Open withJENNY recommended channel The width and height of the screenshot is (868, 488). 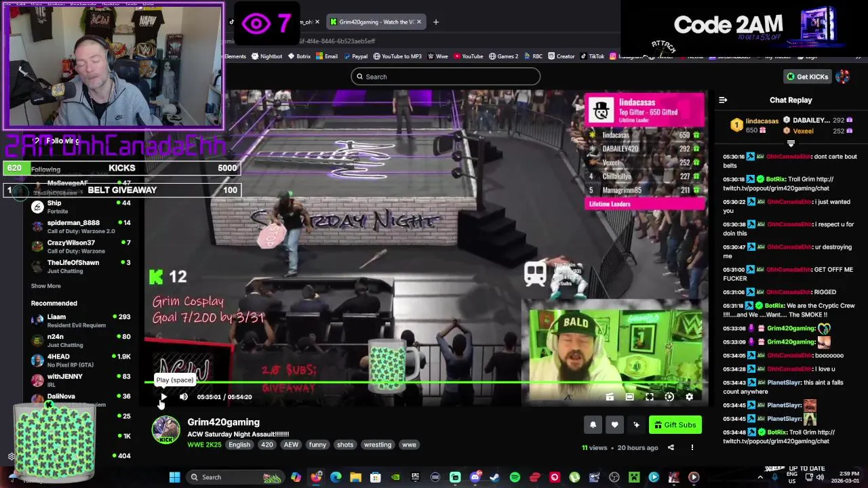point(80,380)
